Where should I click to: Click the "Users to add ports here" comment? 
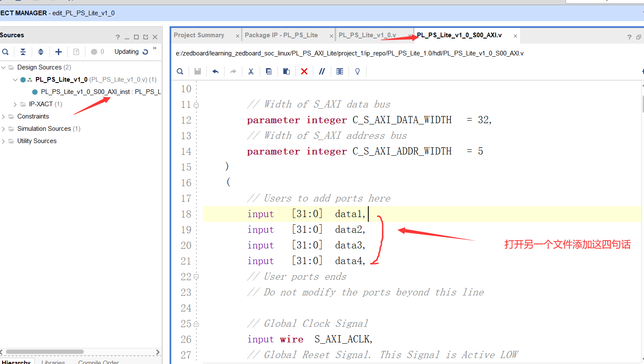click(319, 199)
